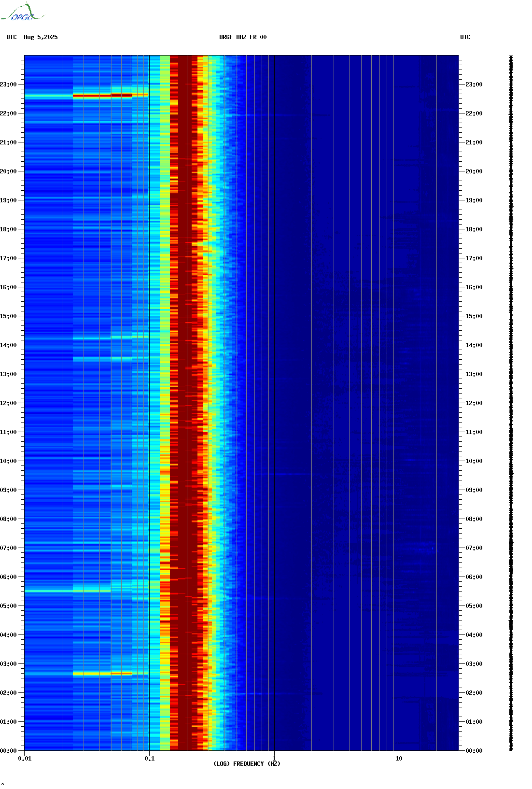Click '00:00' on the left time axis
Screen dimensions: 532x789
[8, 751]
